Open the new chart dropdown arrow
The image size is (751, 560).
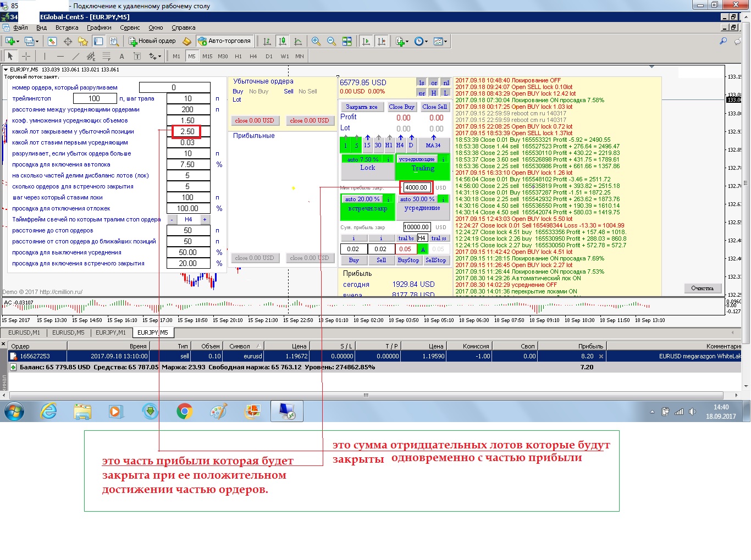(x=18, y=41)
